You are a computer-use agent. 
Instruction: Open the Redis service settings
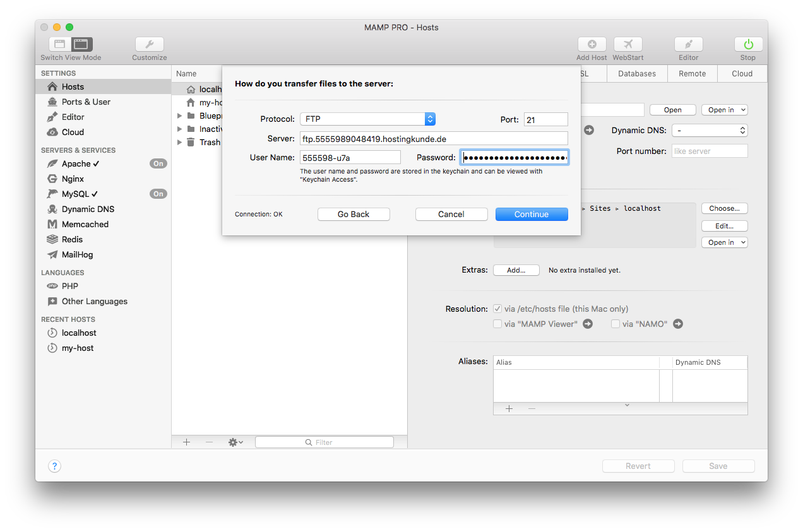(71, 239)
